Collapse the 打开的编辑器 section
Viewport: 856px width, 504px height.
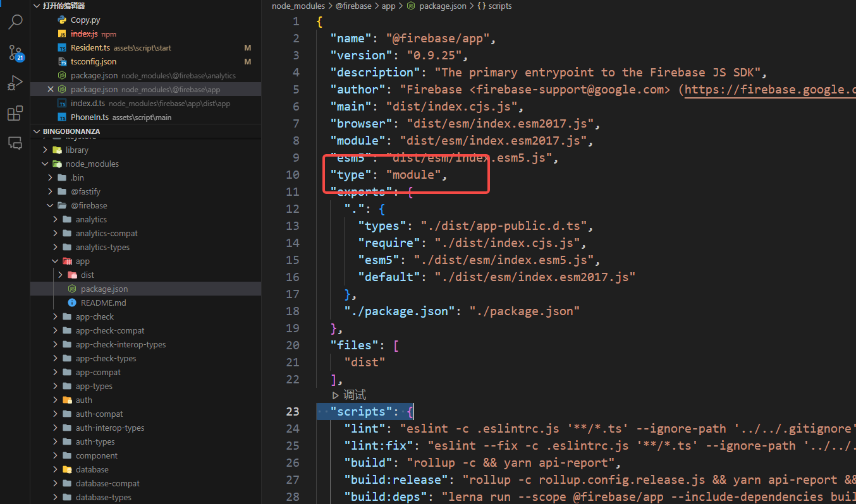(x=37, y=6)
